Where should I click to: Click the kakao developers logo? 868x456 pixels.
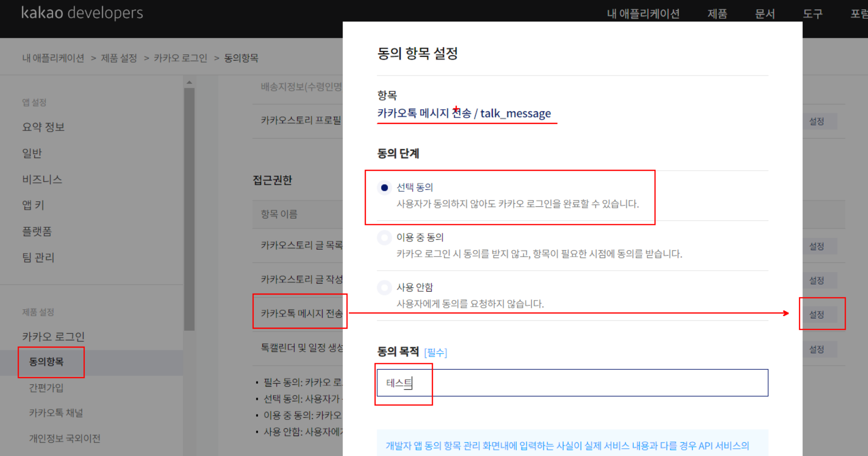click(82, 13)
